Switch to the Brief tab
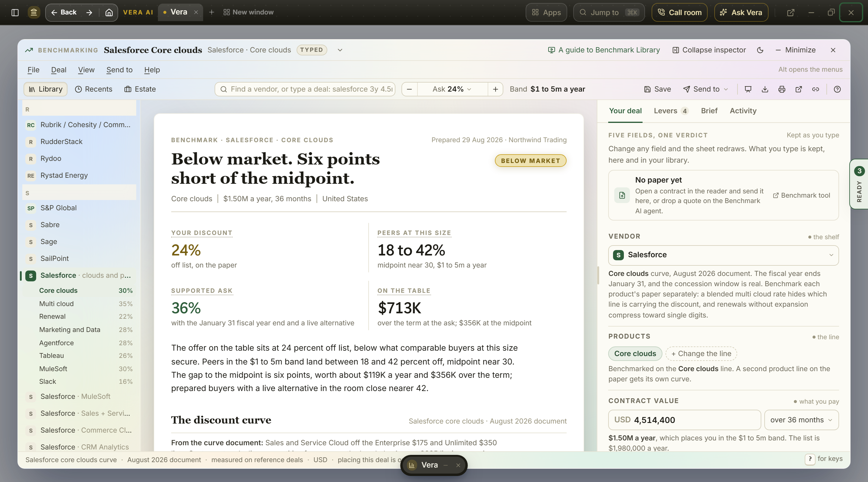868x482 pixels. [709, 111]
